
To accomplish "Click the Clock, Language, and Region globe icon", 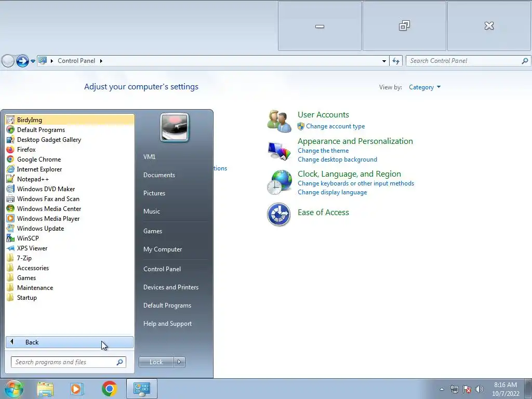I will (x=279, y=182).
